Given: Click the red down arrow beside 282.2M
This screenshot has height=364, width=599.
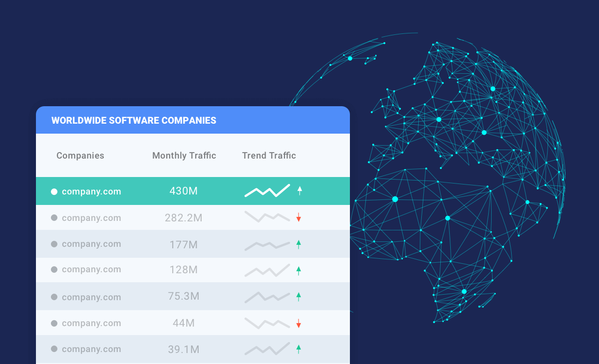Looking at the screenshot, I should (299, 217).
